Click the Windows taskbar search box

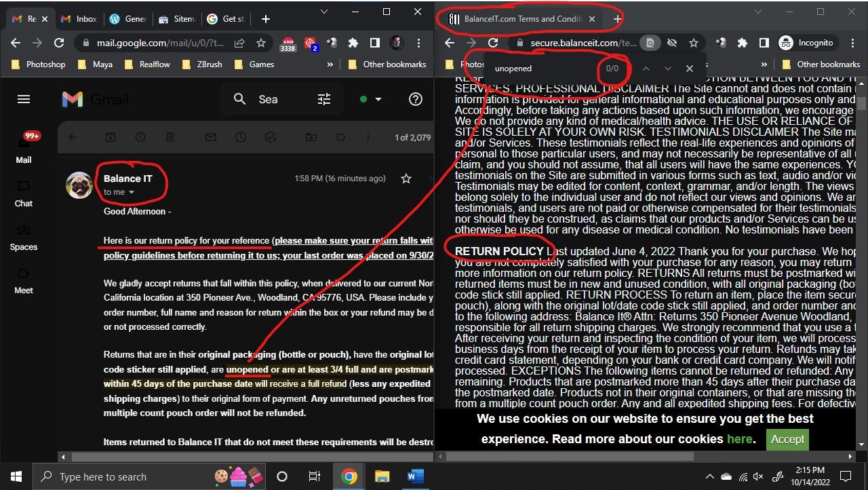[148, 476]
